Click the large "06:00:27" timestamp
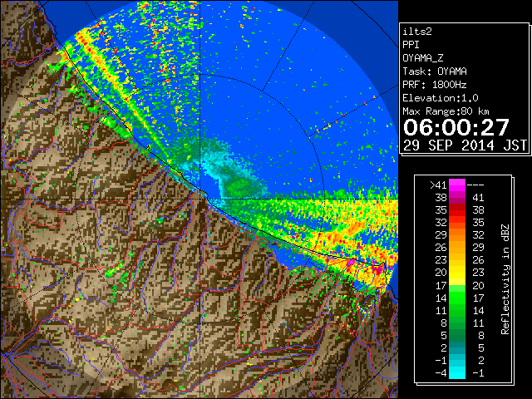 pyautogui.click(x=456, y=127)
